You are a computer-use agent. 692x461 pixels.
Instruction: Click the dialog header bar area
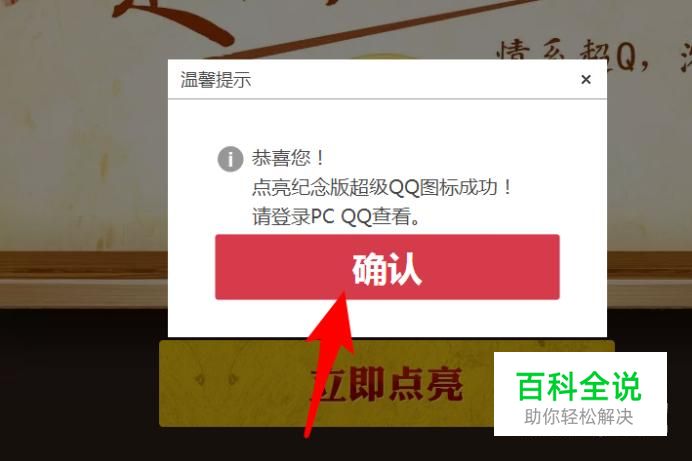pos(387,79)
